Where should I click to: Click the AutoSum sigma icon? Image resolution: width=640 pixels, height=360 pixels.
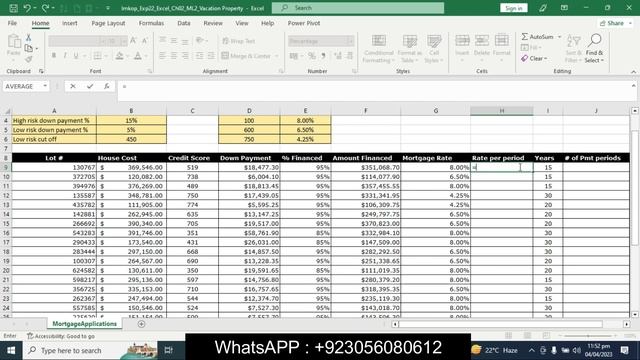(525, 37)
